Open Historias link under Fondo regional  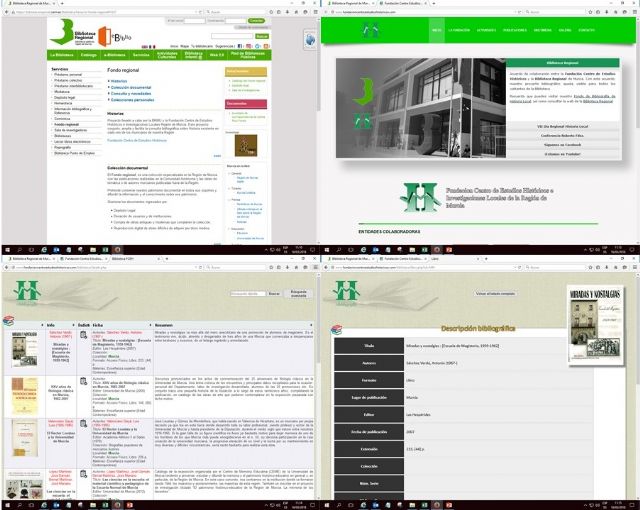(x=119, y=81)
